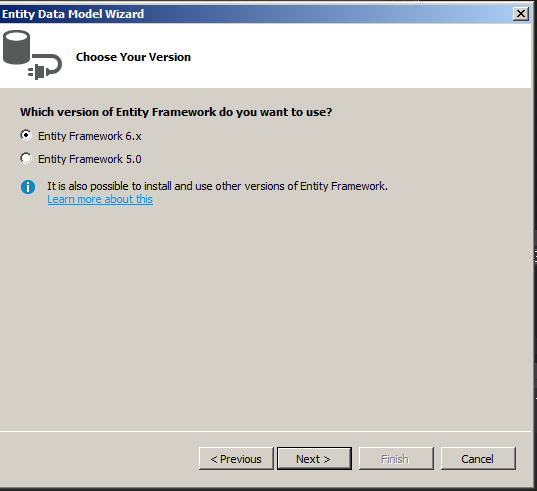Click the blue information icon

[28, 187]
